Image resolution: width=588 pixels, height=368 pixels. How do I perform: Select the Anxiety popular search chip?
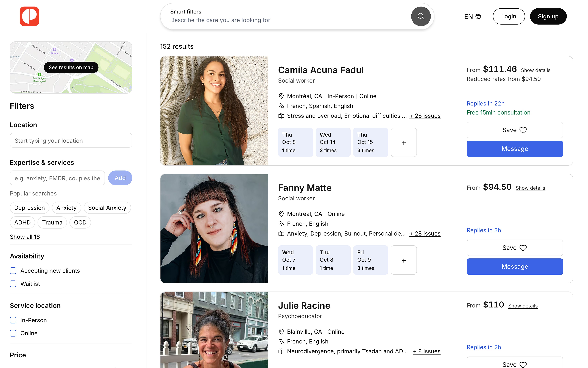tap(67, 208)
